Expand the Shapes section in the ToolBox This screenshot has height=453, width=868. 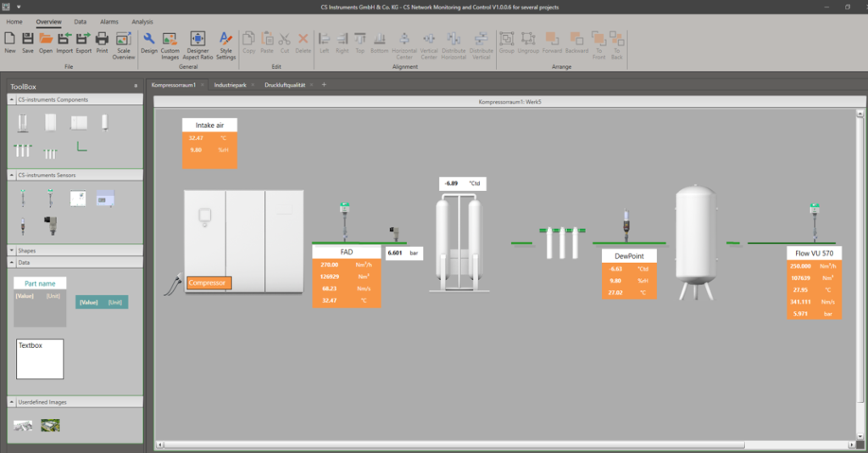click(12, 251)
